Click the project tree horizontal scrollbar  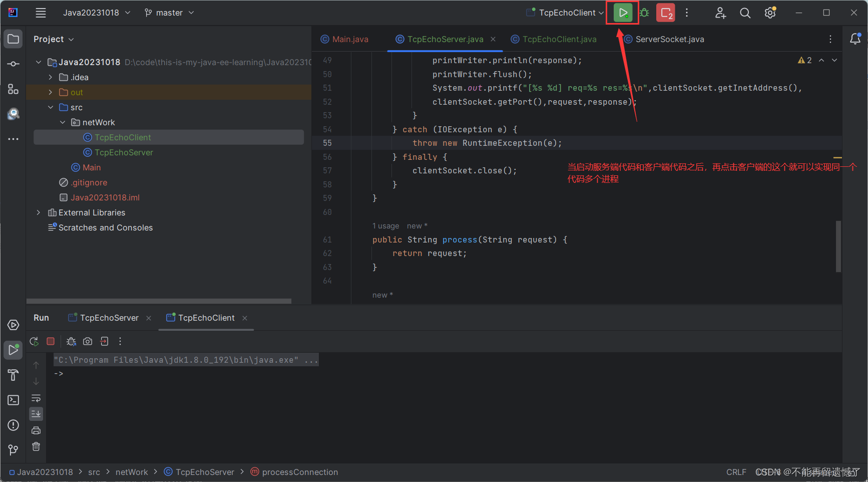click(159, 301)
